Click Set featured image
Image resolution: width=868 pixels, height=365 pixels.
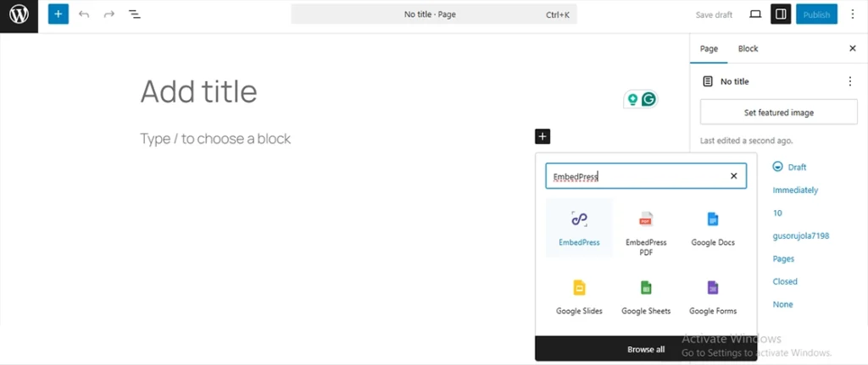pos(778,113)
